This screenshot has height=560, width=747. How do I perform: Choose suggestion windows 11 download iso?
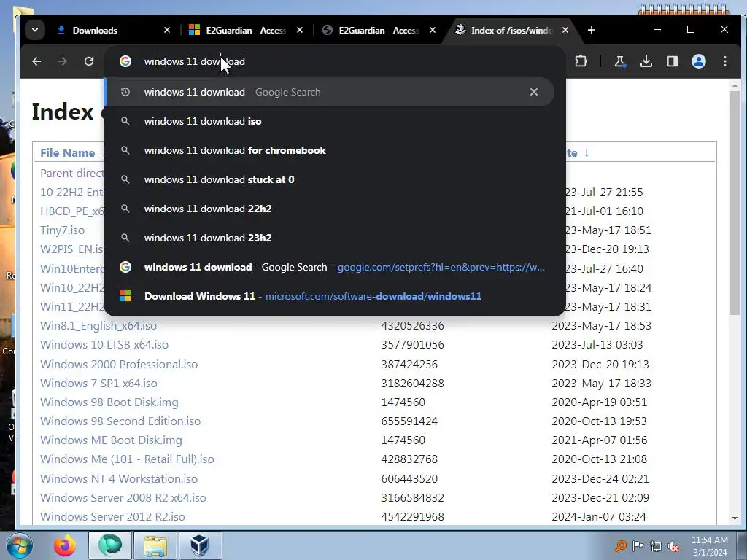(x=330, y=121)
